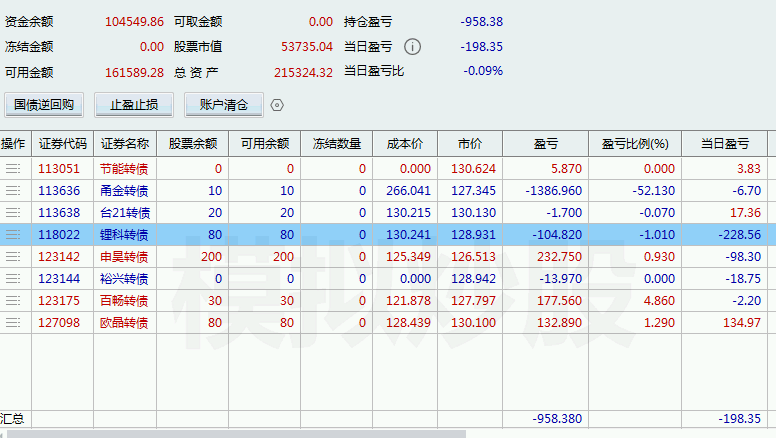Screen dimensions: 776x438
Task: Sort by the 盈亏比例(%) column header
Action: click(635, 144)
